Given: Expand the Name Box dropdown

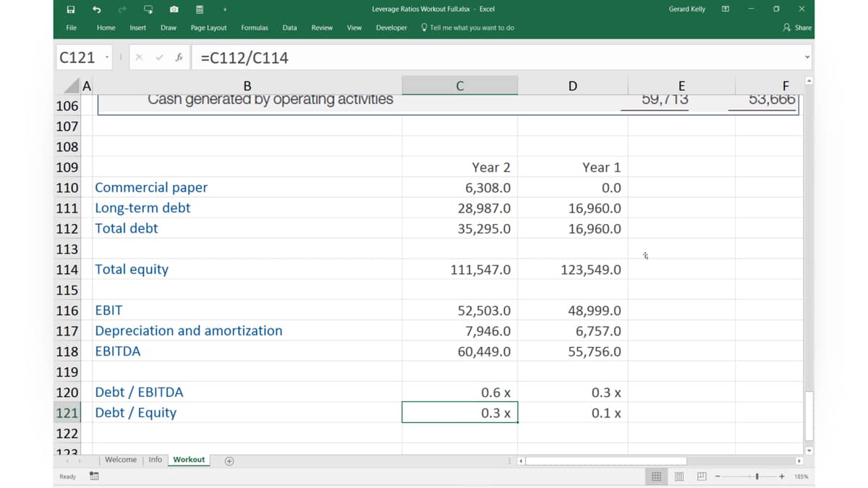Looking at the screenshot, I should point(107,57).
